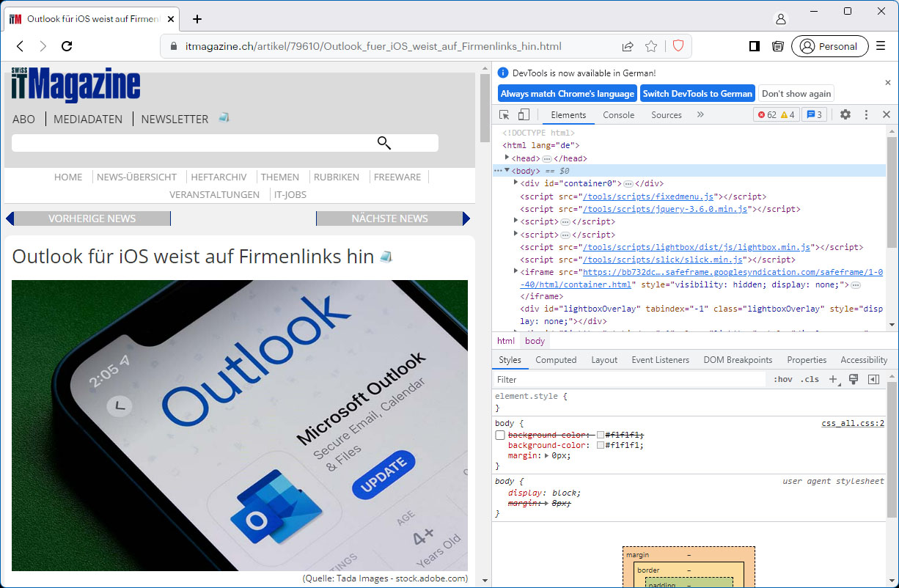The image size is (899, 588).
Task: Click Switch DevTools to German button
Action: [x=697, y=94]
